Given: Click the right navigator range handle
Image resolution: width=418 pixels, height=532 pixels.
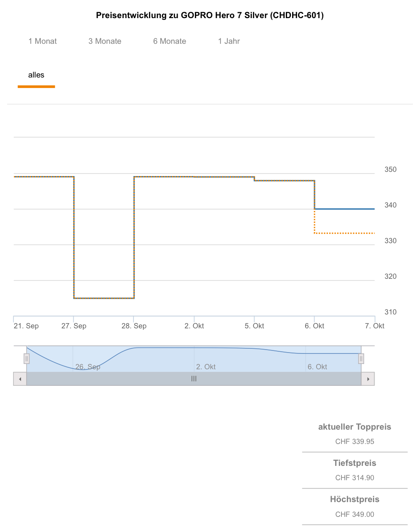Looking at the screenshot, I should click(x=361, y=358).
